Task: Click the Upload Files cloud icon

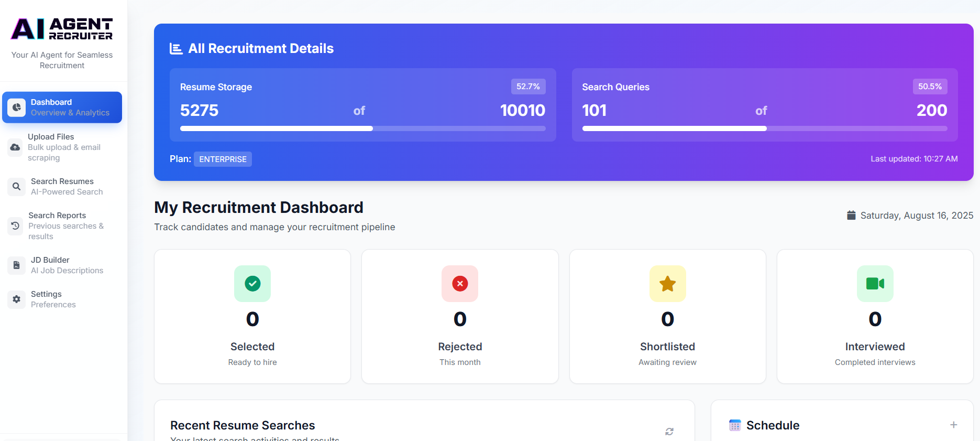Action: pyautogui.click(x=15, y=147)
